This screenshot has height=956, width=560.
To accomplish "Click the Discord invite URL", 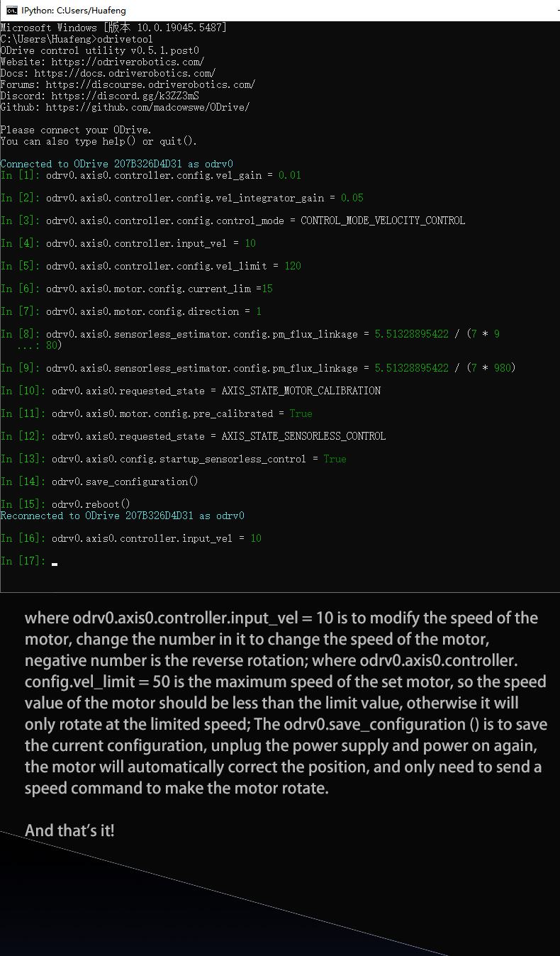I will [x=125, y=96].
